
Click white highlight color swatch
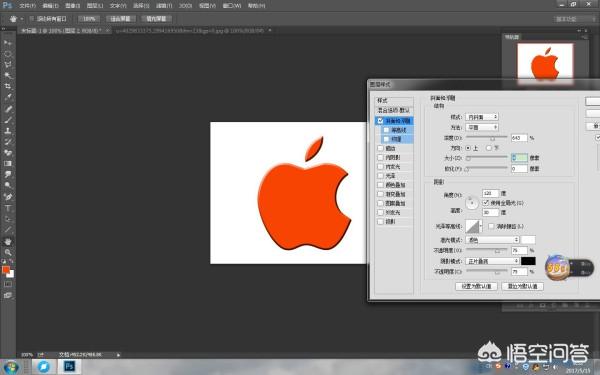[x=528, y=240]
